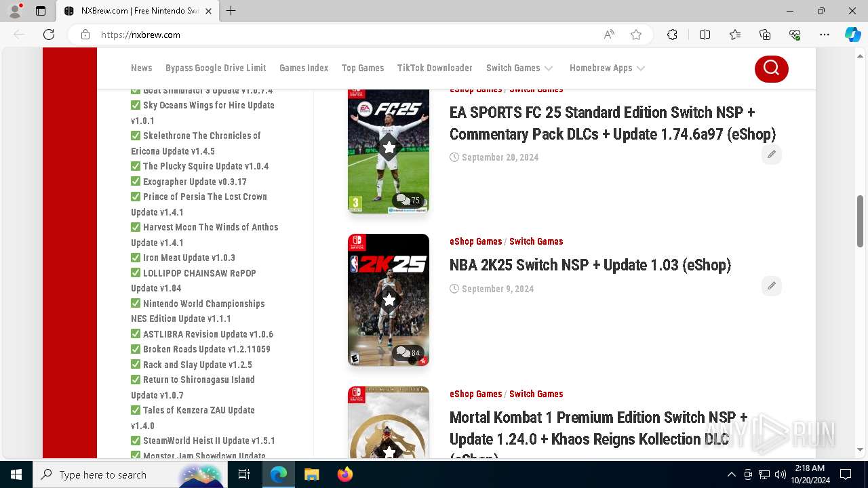Image resolution: width=868 pixels, height=488 pixels.
Task: Open File Explorer from the taskbar
Action: 311,474
